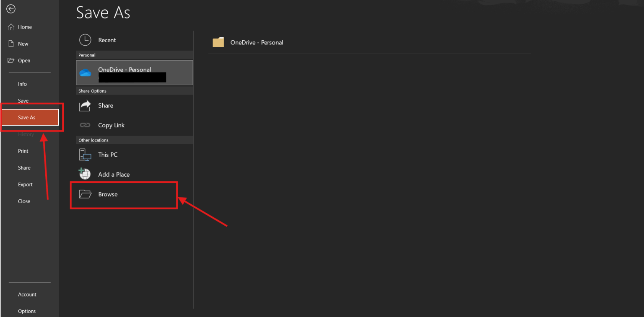Click the Share arrow icon

[85, 106]
